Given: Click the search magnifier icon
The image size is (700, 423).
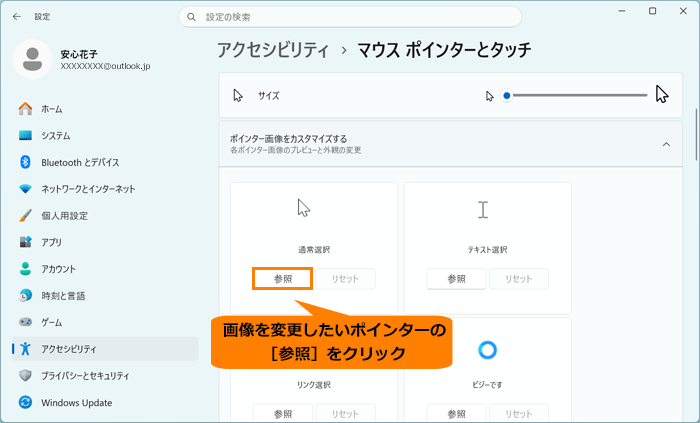Looking at the screenshot, I should click(192, 17).
